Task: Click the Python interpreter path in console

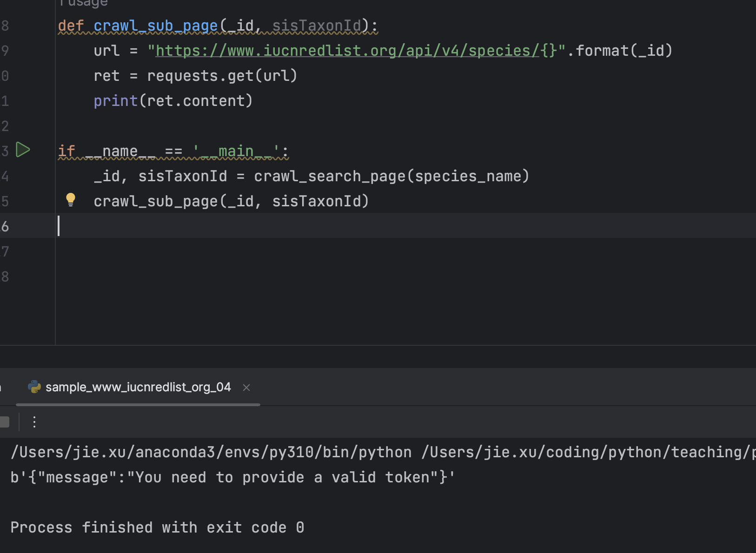Action: coord(211,452)
